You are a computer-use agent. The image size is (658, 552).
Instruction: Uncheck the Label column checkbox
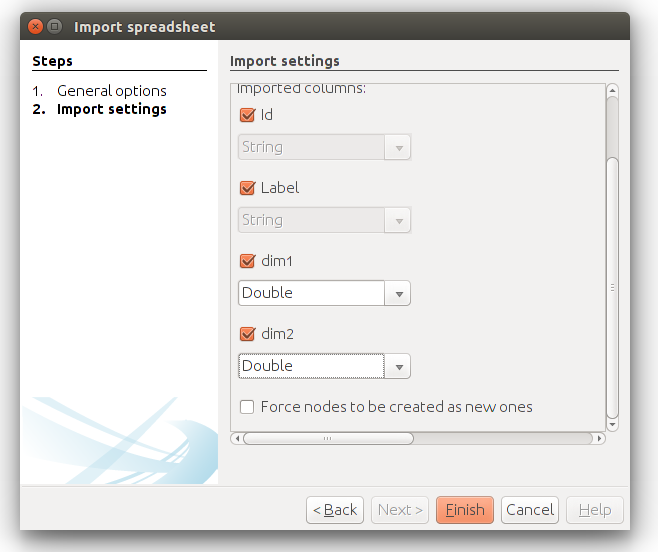pyautogui.click(x=247, y=188)
